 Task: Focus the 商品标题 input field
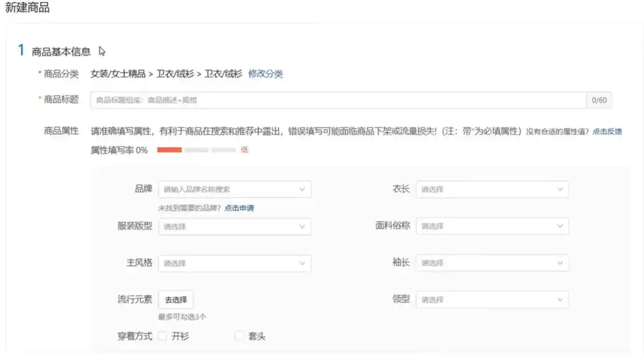point(338,100)
